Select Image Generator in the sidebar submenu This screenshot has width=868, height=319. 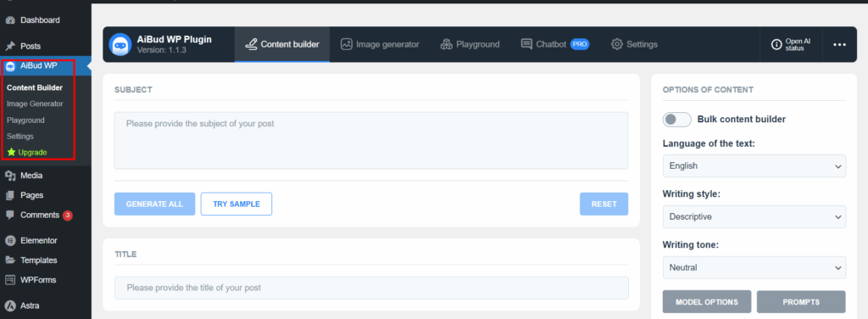pos(35,104)
